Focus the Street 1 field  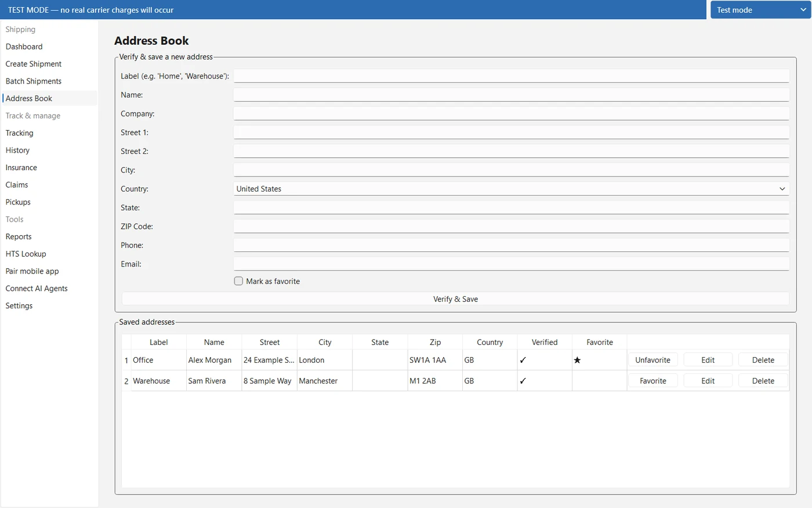(x=511, y=132)
